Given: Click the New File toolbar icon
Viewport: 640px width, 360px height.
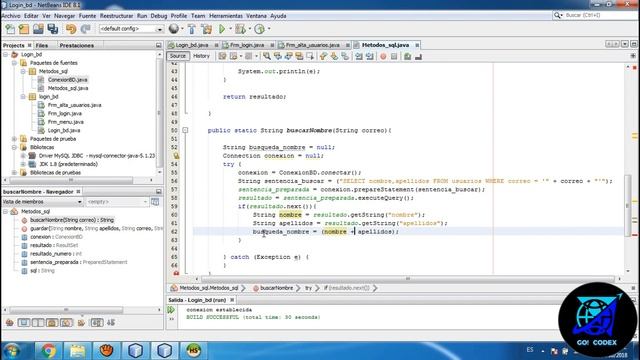Looking at the screenshot, I should pyautogui.click(x=10, y=29).
